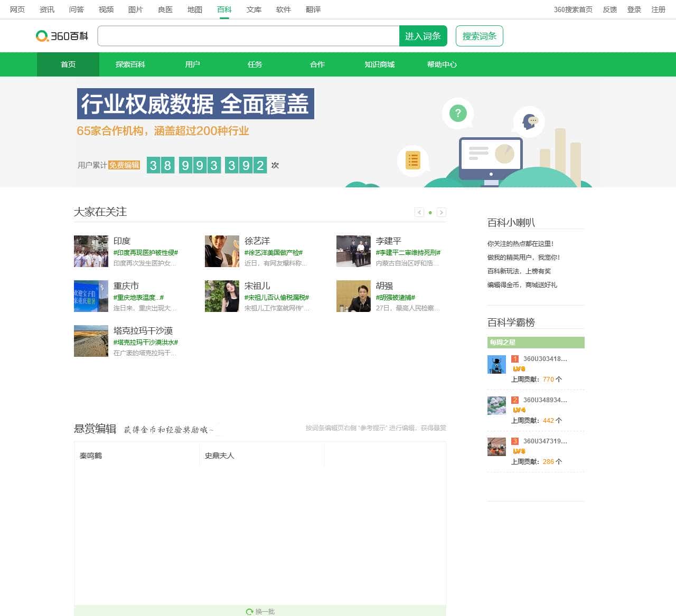The height and width of the screenshot is (616, 676).
Task: Switch to the 图片 top tab
Action: pos(136,10)
